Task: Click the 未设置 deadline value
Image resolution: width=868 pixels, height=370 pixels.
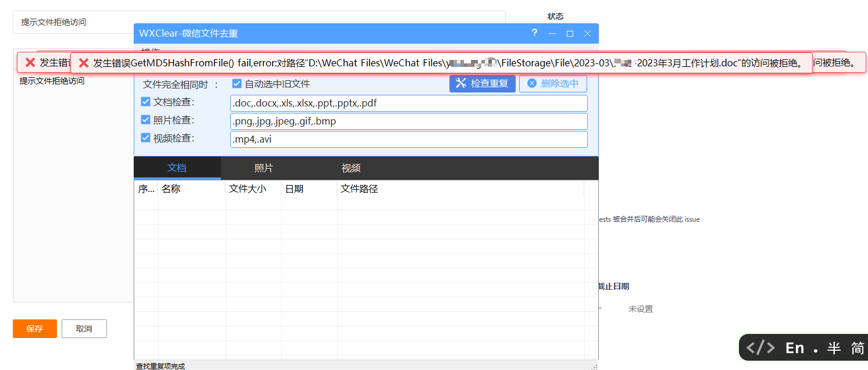Action: point(641,309)
